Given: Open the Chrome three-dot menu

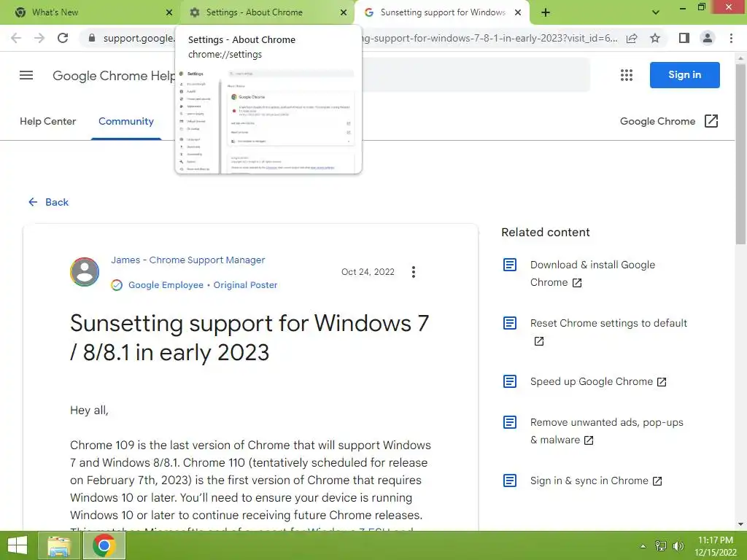Looking at the screenshot, I should coord(731,38).
